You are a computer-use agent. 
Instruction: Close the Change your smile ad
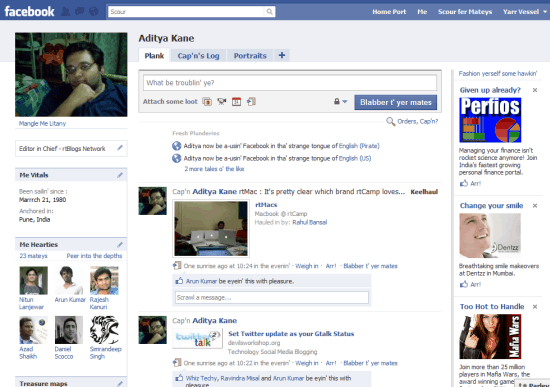(535, 206)
